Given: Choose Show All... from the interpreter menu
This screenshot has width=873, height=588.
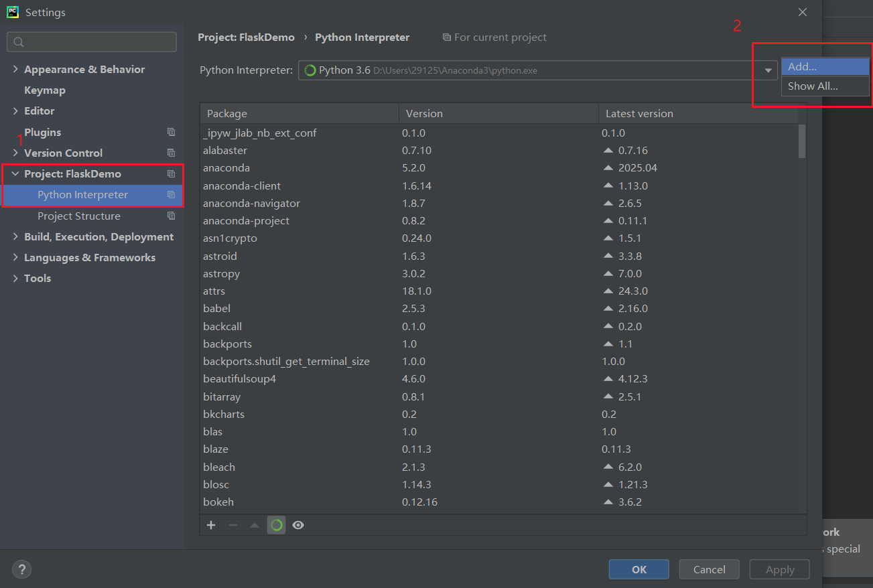Looking at the screenshot, I should [825, 86].
